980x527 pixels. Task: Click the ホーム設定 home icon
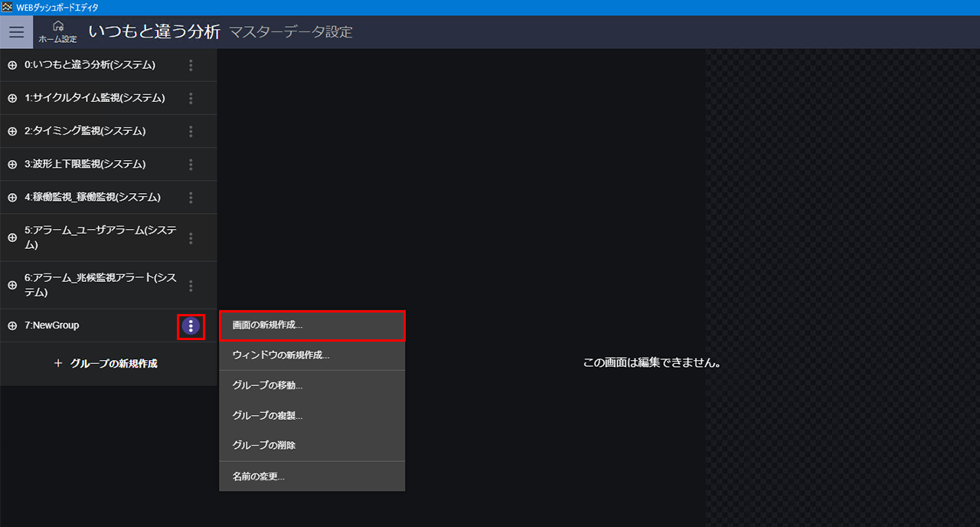pos(57,31)
